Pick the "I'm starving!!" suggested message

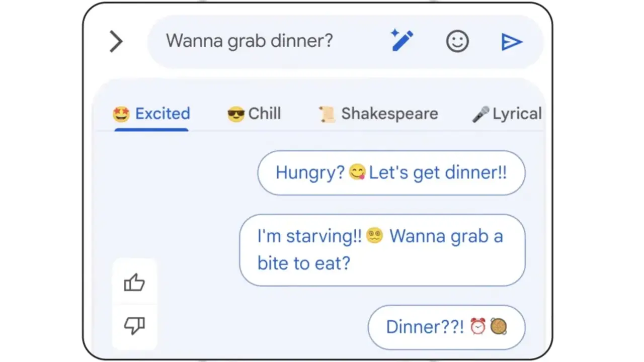381,250
